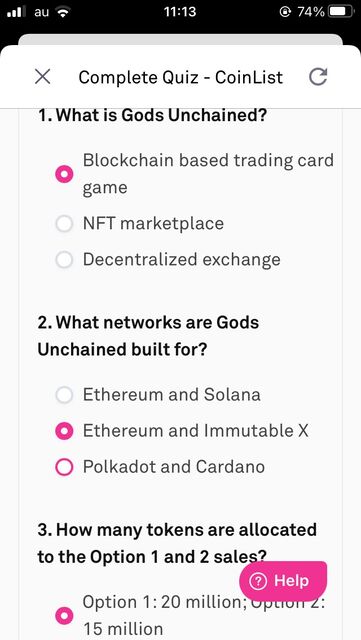Choose Ethereum and Immutable X radio
Image resolution: width=361 pixels, height=640 pixels.
coord(64,431)
